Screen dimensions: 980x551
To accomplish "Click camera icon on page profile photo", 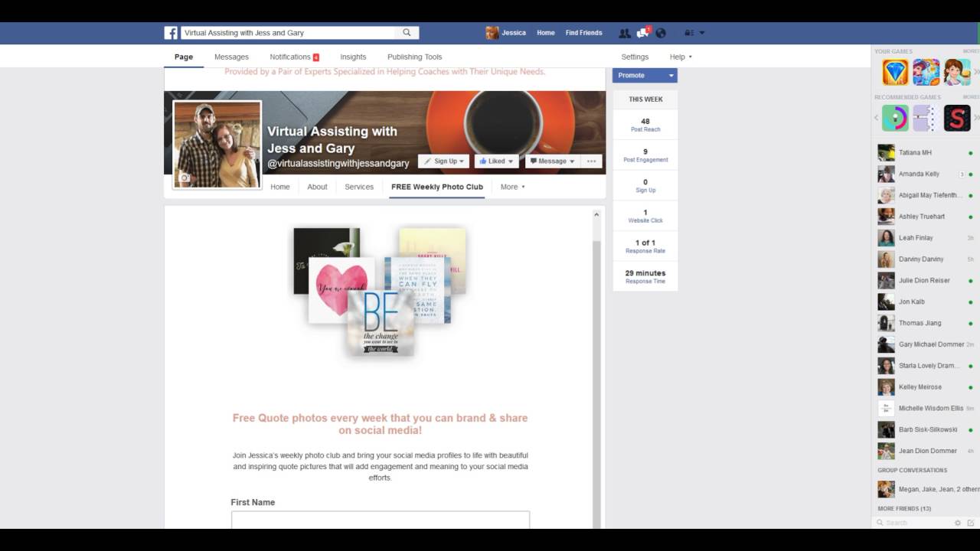I will tap(184, 178).
